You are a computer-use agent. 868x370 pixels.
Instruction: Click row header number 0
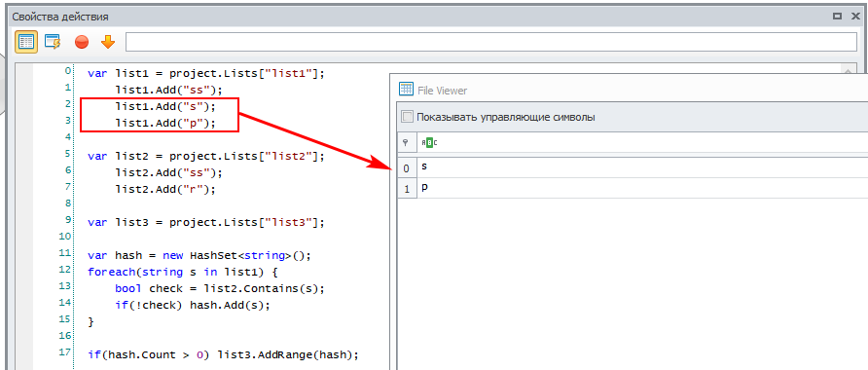pyautogui.click(x=407, y=167)
